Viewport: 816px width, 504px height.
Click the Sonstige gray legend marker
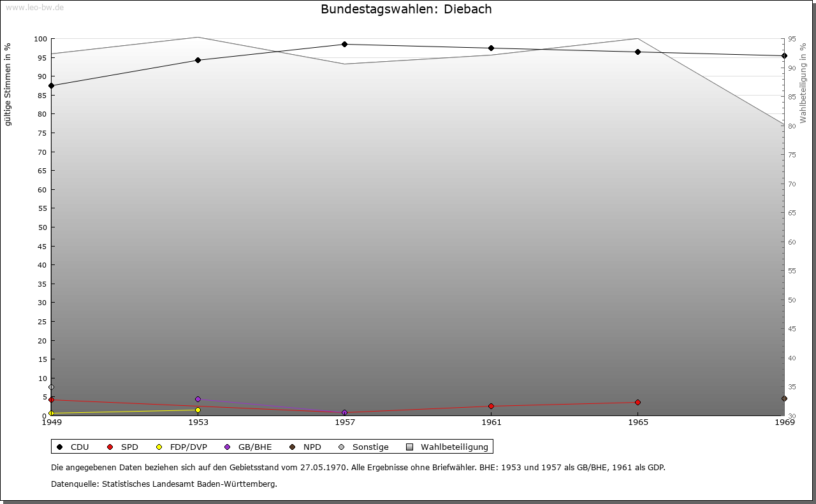[x=342, y=447]
